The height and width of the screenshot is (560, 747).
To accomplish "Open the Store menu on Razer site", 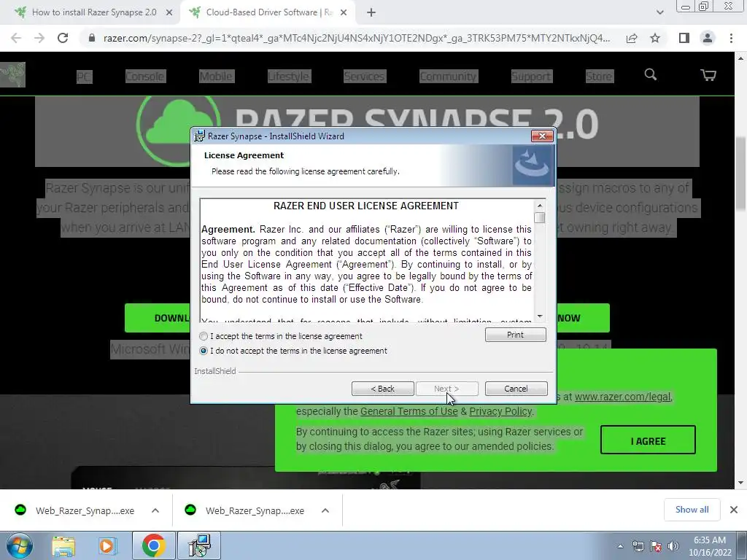I will point(599,76).
